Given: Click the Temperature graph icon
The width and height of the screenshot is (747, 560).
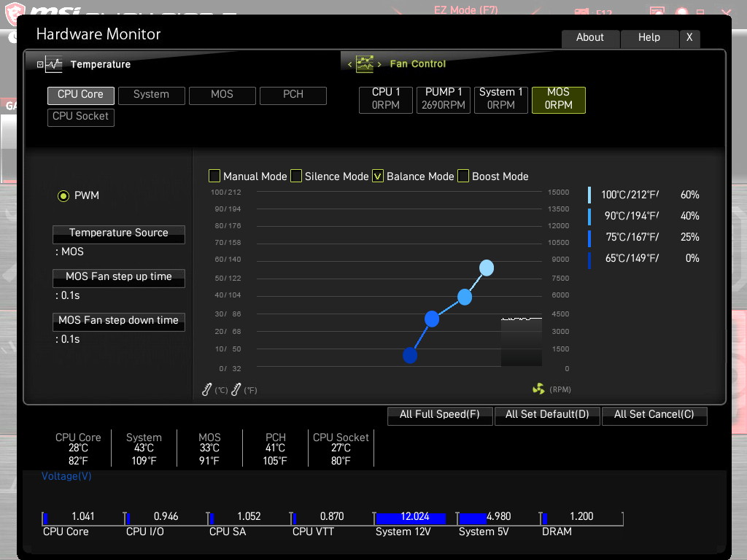Looking at the screenshot, I should 54,64.
